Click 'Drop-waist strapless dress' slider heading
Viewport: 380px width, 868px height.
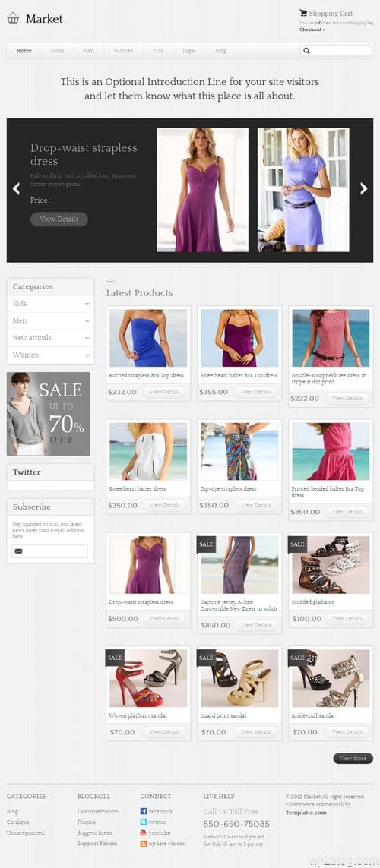84,154
